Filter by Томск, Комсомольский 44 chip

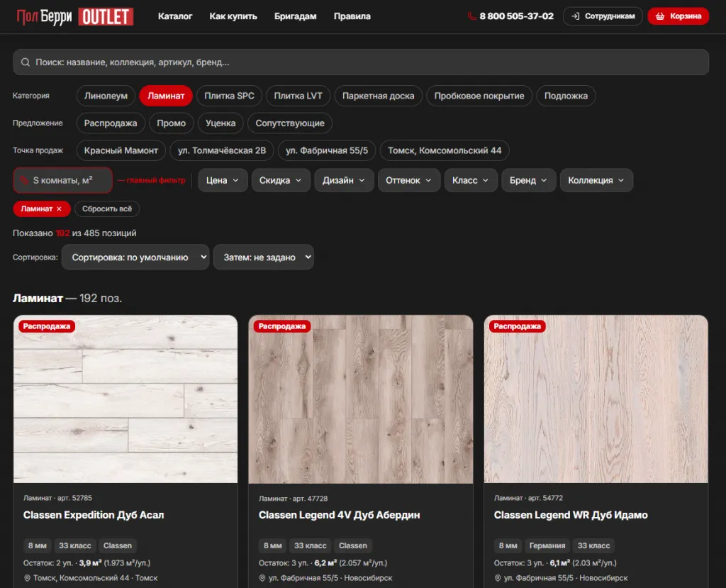point(445,150)
